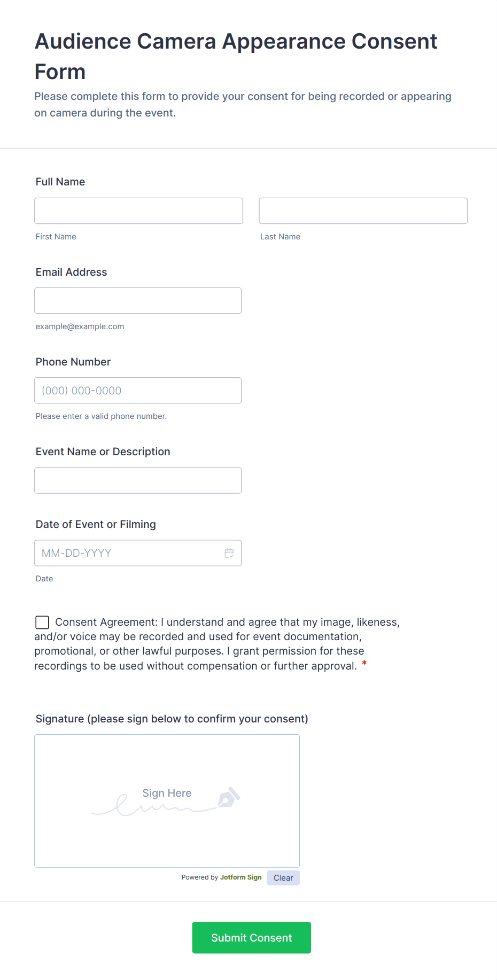
Task: Click the pen icon in signature pad
Action: 229,797
